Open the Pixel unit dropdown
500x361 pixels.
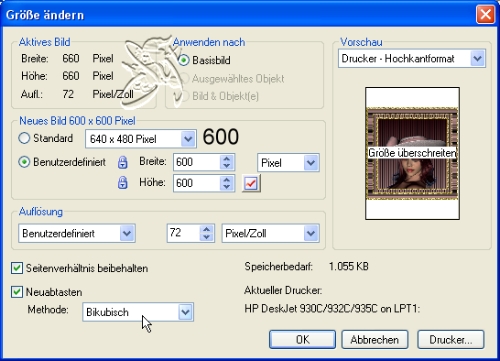click(288, 163)
